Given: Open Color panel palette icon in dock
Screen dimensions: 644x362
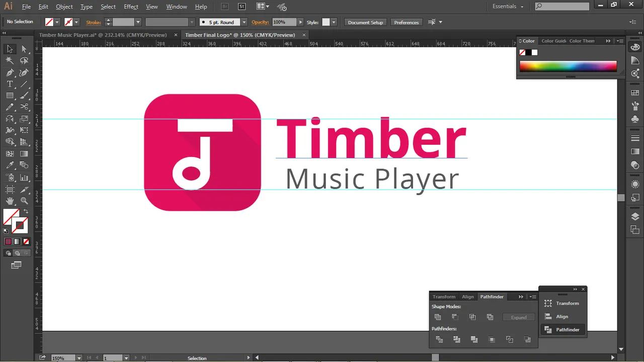Looking at the screenshot, I should pos(635,47).
